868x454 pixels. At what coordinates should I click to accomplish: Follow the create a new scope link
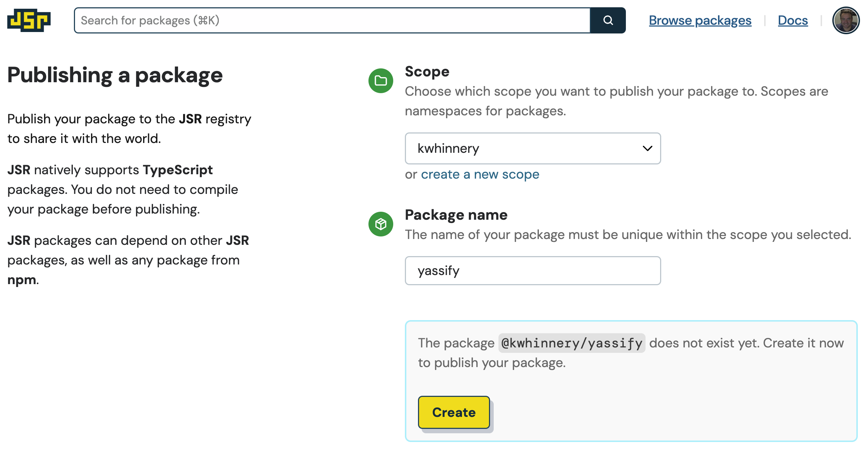coord(480,174)
